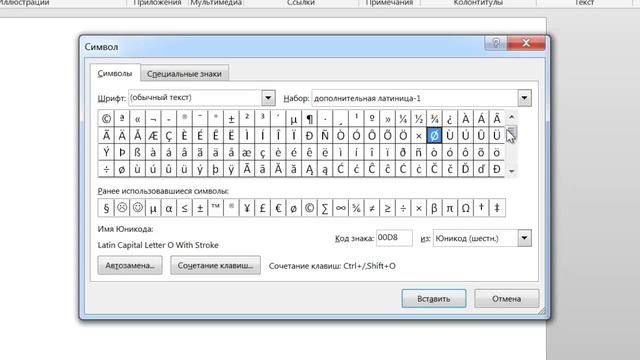Select the ¼ one-quarter fraction symbol
This screenshot has width=640, height=360.
403,118
